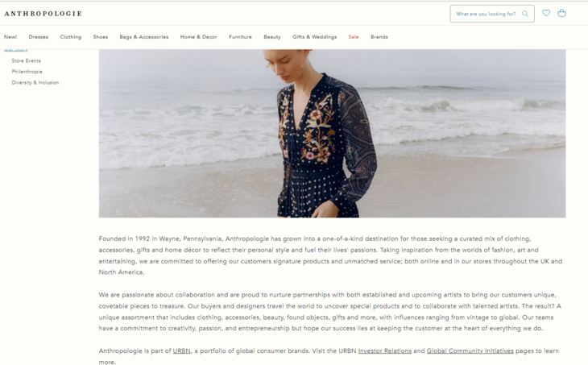Open the New! menu
The image size is (588, 365).
coord(10,37)
